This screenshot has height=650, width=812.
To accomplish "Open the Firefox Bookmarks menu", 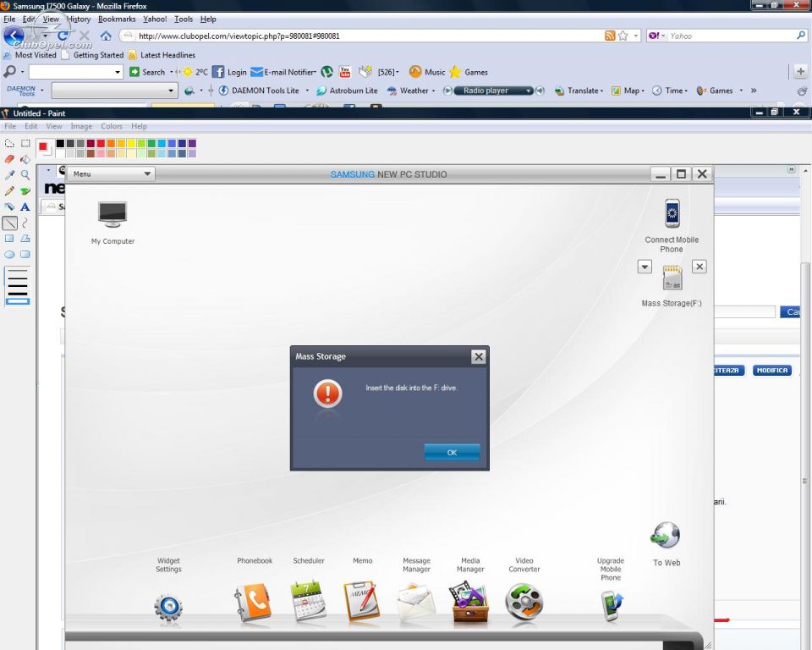I will 117,19.
